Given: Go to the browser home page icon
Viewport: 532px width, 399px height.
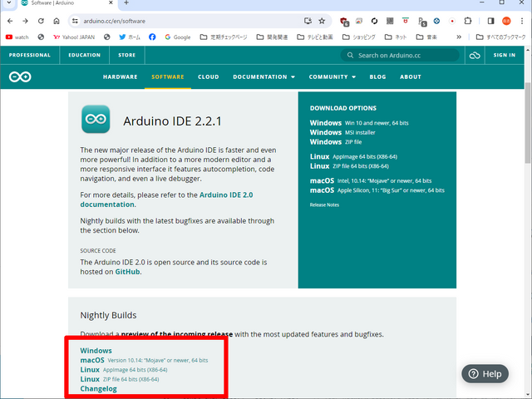Looking at the screenshot, I should click(57, 21).
